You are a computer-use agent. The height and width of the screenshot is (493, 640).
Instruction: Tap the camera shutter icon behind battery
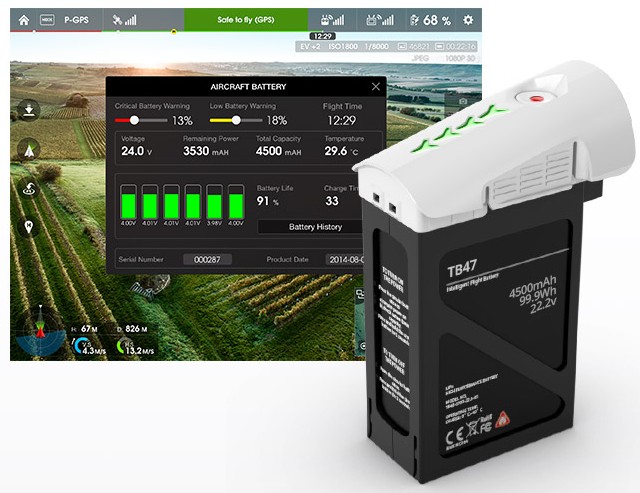[462, 101]
